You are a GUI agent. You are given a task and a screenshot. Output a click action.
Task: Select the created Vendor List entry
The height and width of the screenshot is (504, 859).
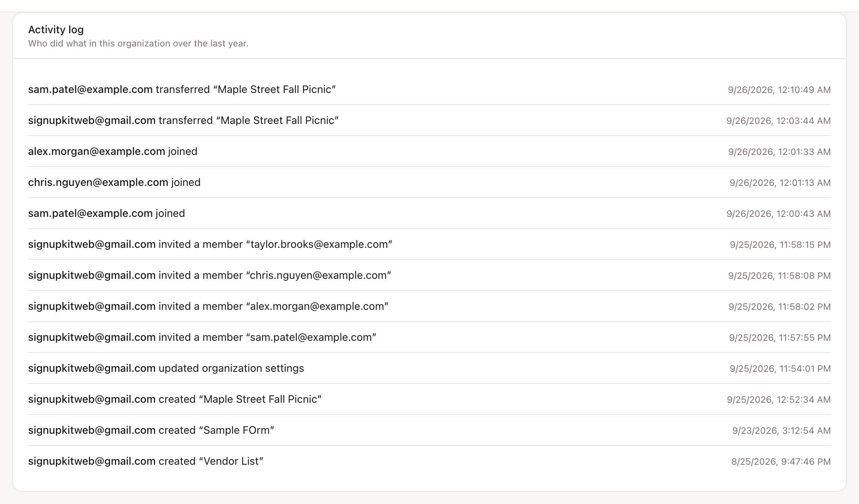pyautogui.click(x=429, y=461)
